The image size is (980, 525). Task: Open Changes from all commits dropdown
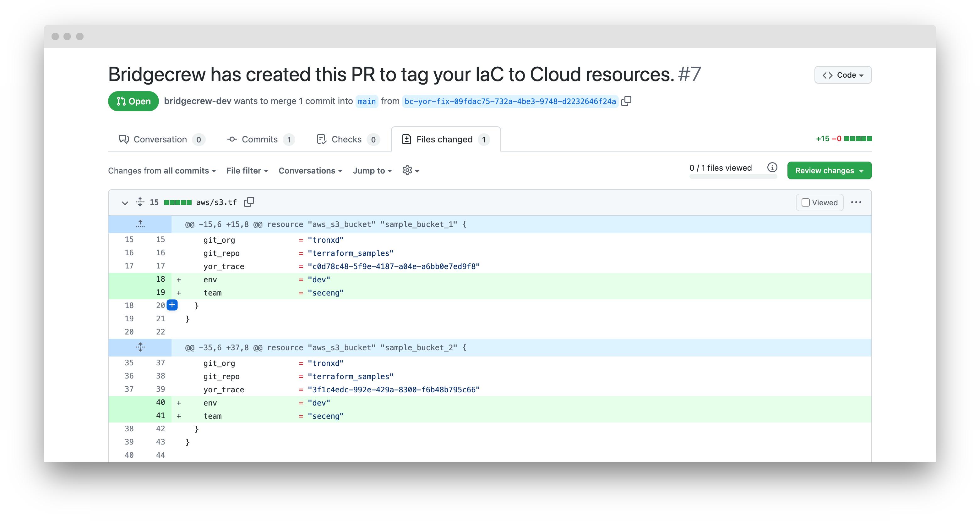point(162,171)
